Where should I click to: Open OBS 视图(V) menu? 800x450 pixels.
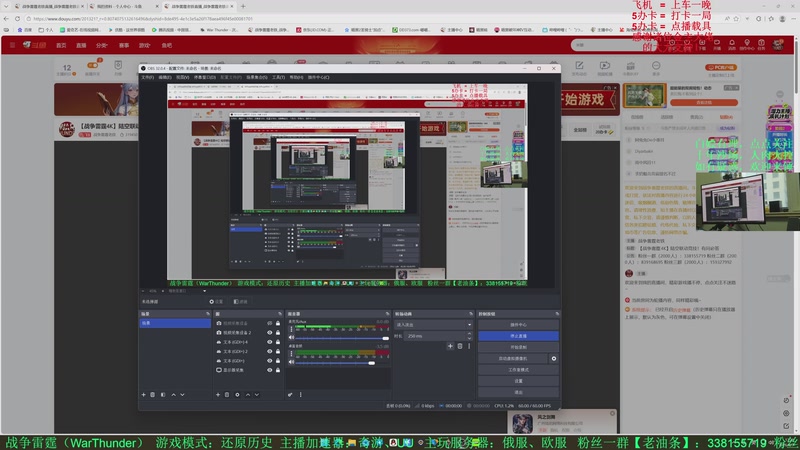182,78
